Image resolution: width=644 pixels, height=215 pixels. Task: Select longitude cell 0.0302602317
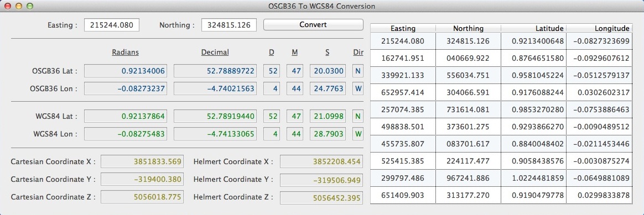[x=599, y=93]
